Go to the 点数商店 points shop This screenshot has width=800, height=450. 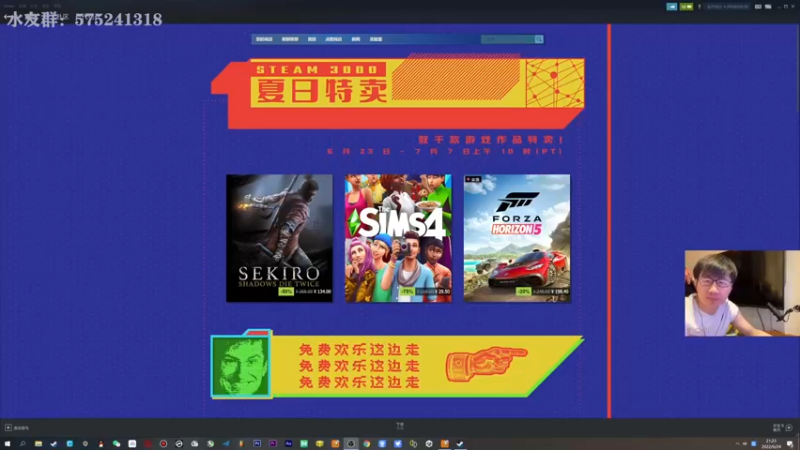click(x=334, y=39)
